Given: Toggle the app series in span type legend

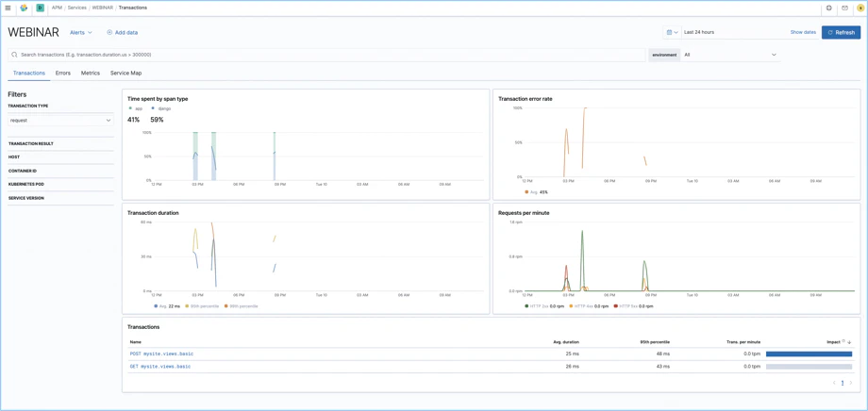Looking at the screenshot, I should 136,108.
